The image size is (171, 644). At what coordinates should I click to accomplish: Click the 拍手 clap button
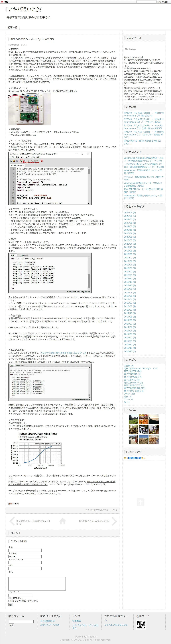(x=14, y=504)
